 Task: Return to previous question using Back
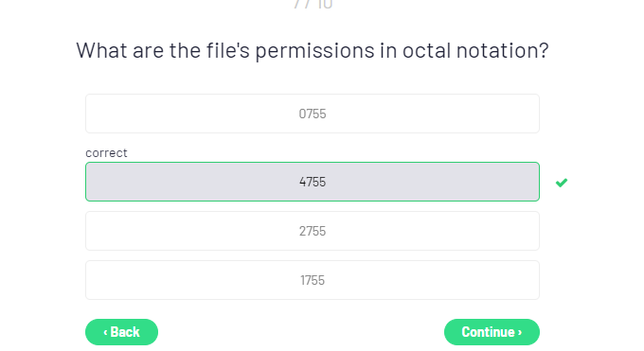[121, 332]
